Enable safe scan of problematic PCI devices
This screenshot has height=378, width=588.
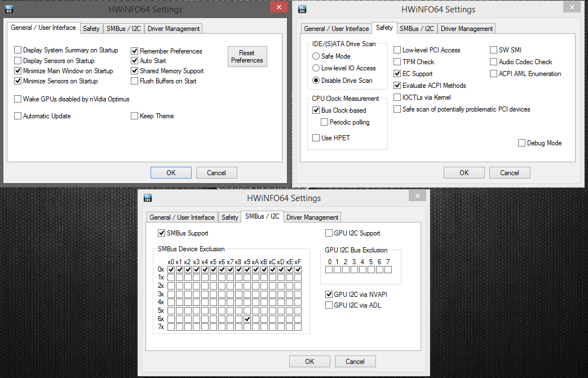click(x=462, y=109)
